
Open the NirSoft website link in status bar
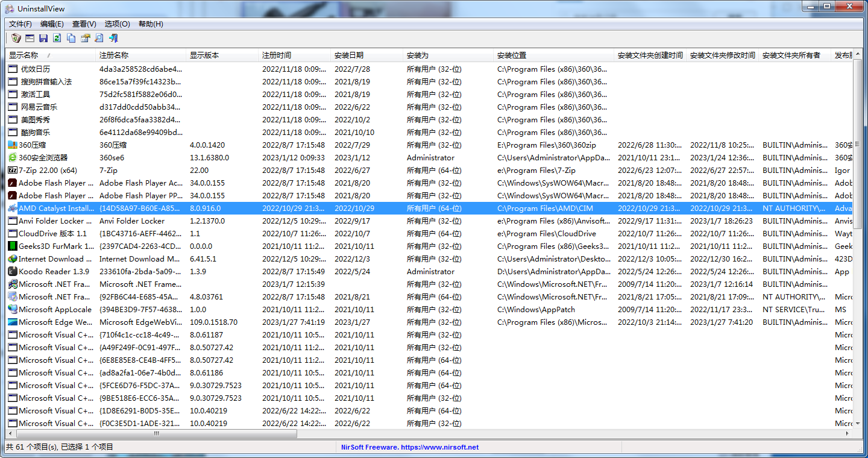pos(409,447)
